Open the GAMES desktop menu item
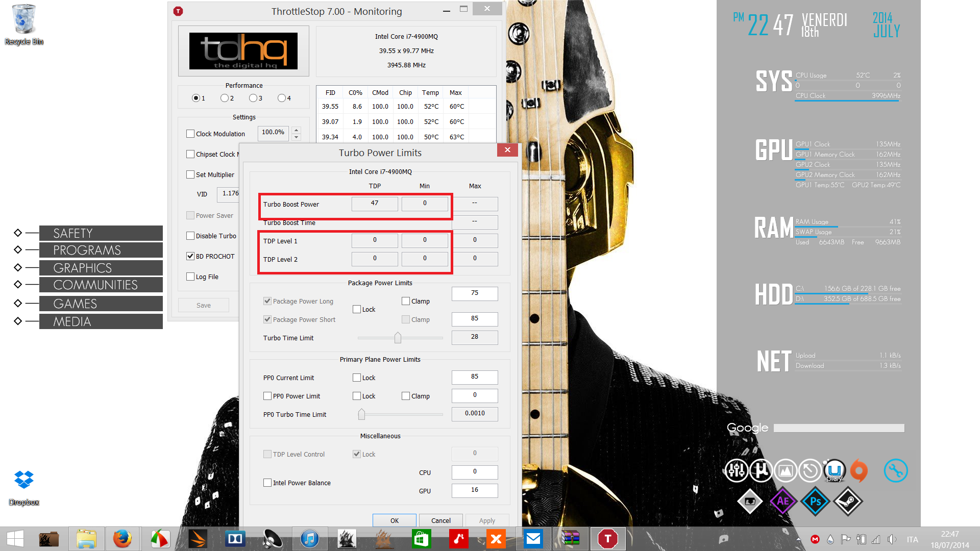Screen dimensions: 980x551 click(101, 304)
